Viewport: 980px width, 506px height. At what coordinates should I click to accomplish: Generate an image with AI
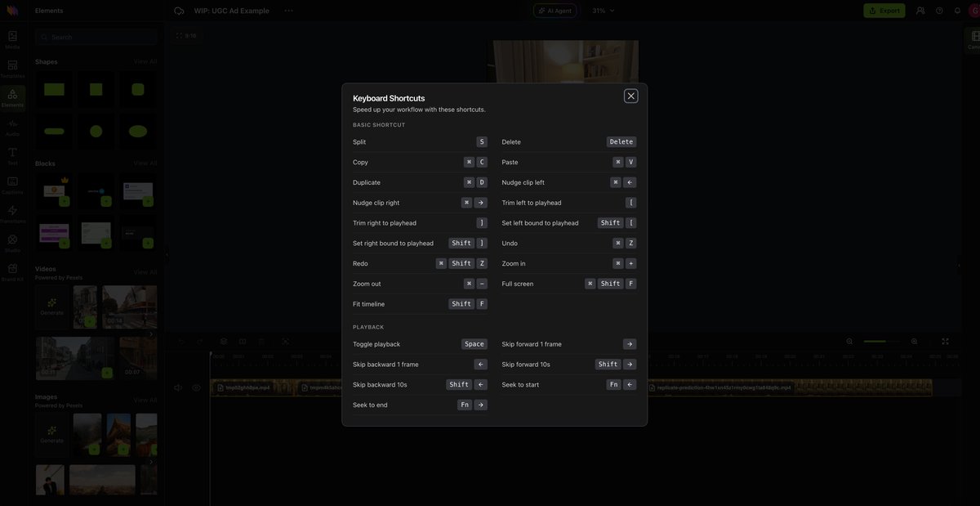(x=51, y=434)
